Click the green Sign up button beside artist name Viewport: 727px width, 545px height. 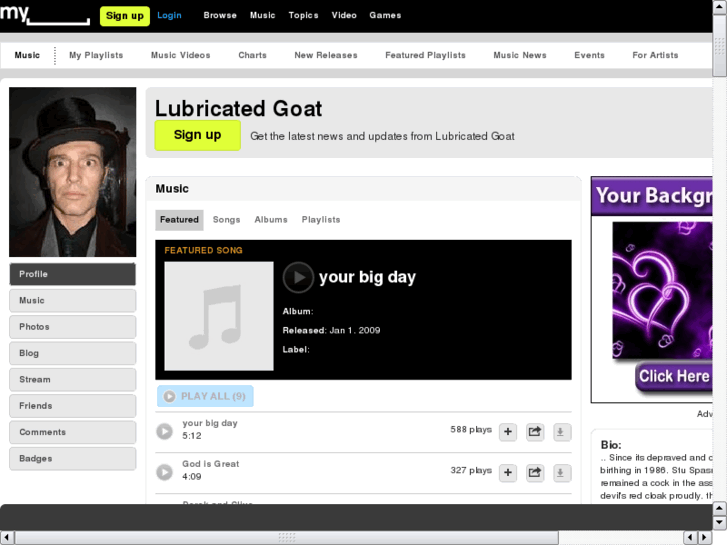coord(197,135)
